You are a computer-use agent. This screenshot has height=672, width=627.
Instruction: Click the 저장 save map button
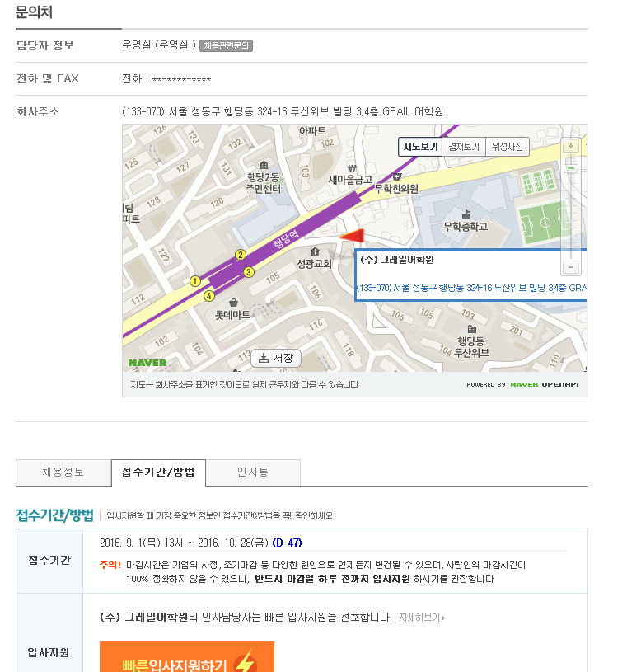coord(276,359)
